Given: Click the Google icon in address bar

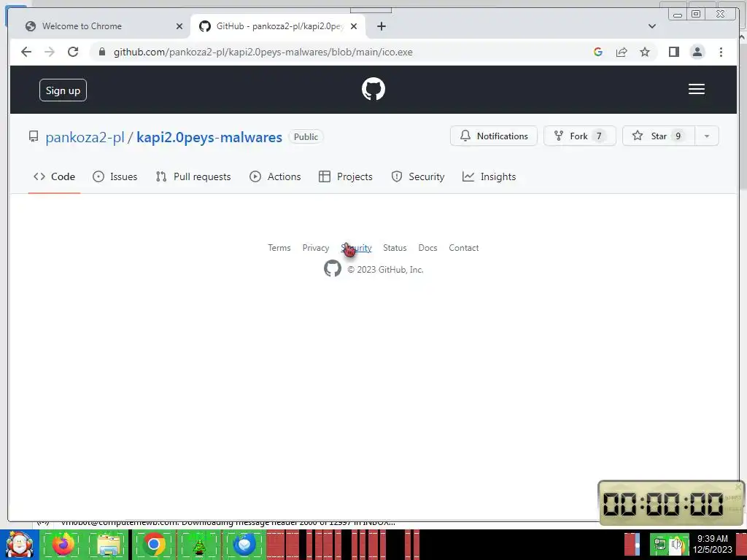Looking at the screenshot, I should click(598, 52).
